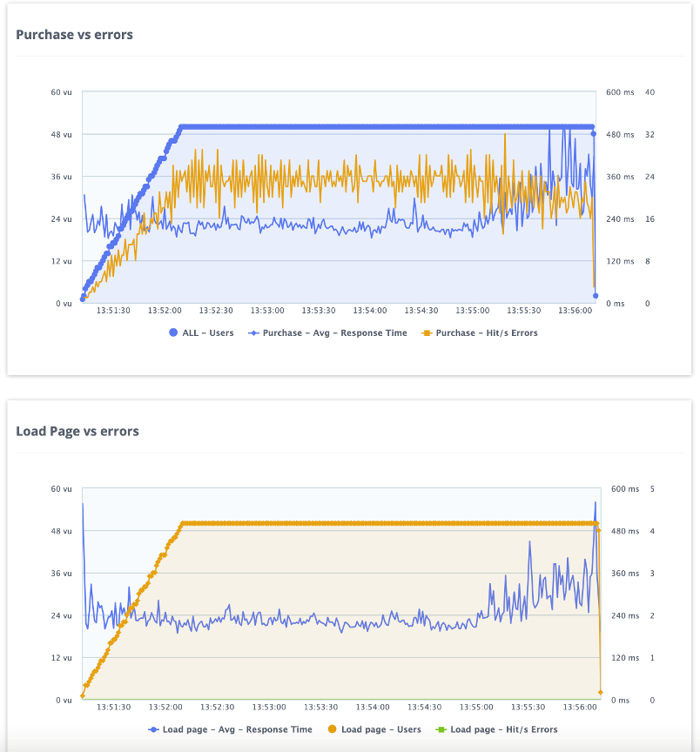
Task: Click final blue Users data point on Purchase chart
Action: click(x=596, y=296)
